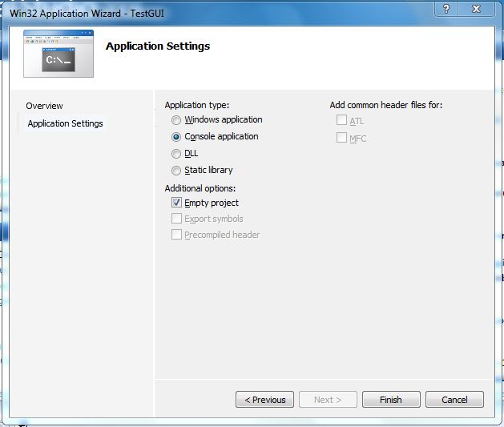This screenshot has height=427, width=504.
Task: Click the Previous button
Action: (264, 400)
